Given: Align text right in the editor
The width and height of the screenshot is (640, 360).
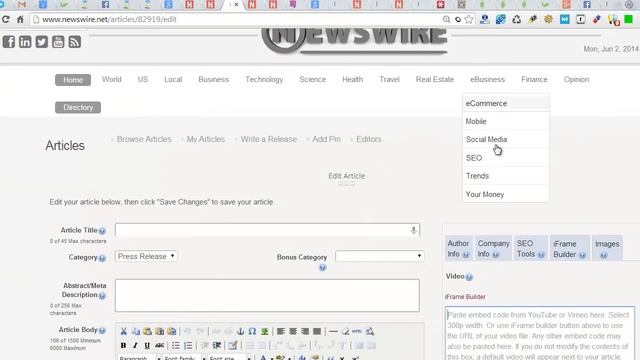Looking at the screenshot, I should coord(304,331).
